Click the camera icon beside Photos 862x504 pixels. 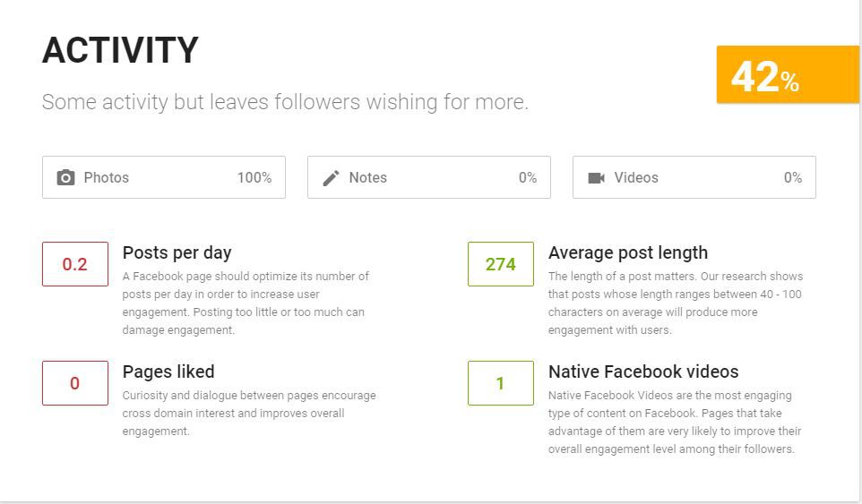(x=65, y=177)
